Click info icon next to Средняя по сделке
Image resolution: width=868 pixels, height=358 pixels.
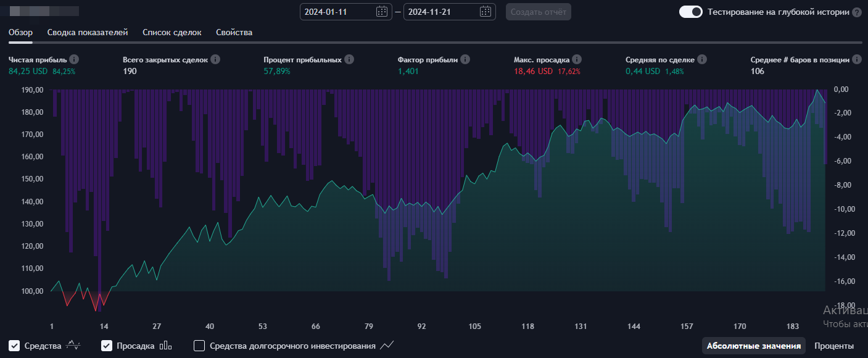[702, 59]
